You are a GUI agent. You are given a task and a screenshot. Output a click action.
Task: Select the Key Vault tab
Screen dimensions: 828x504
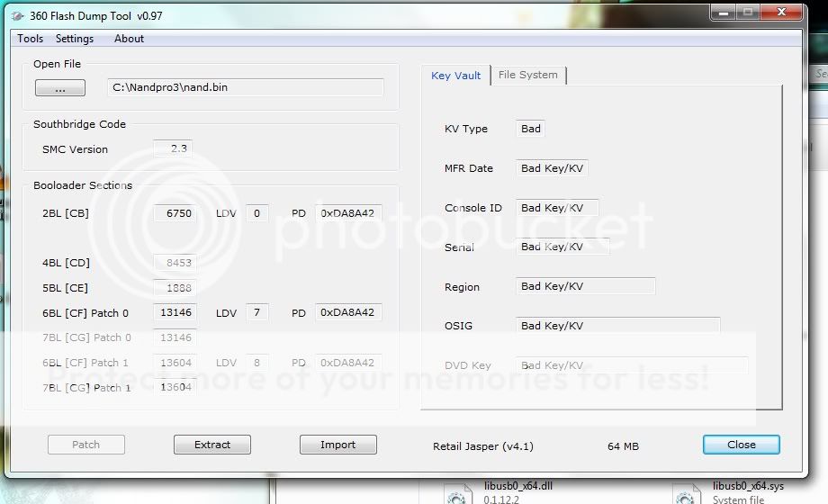[x=456, y=76]
